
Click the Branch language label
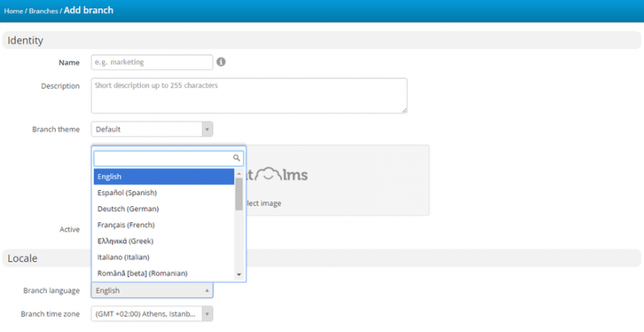(52, 290)
